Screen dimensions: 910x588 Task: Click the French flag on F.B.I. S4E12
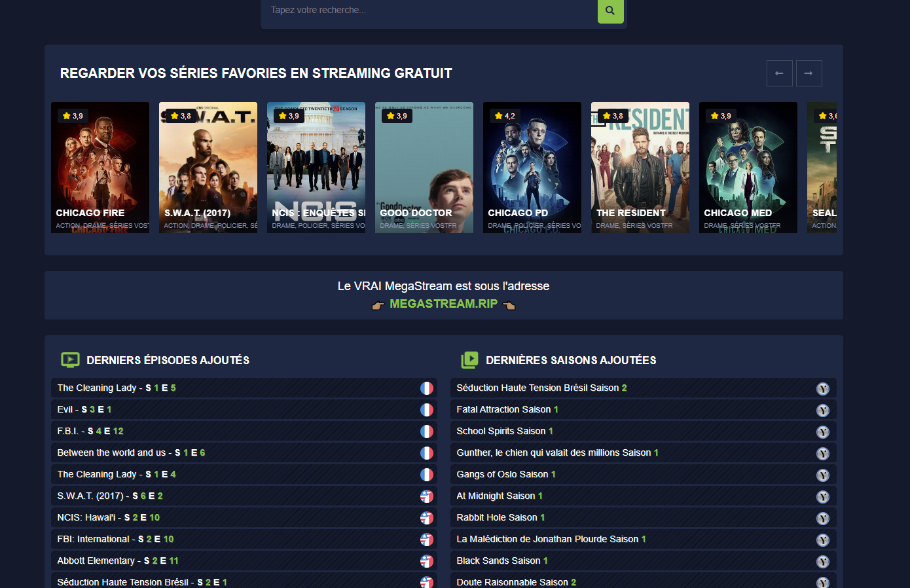tap(427, 432)
